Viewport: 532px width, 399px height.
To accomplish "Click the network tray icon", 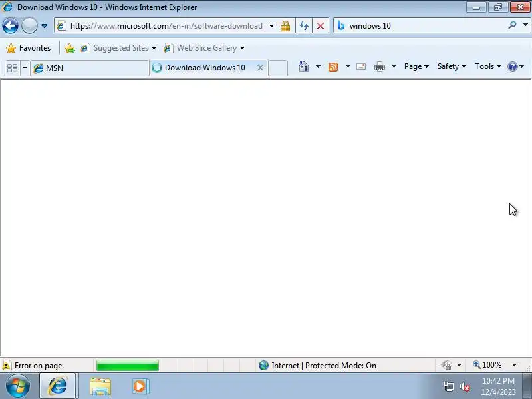I will 448,386.
